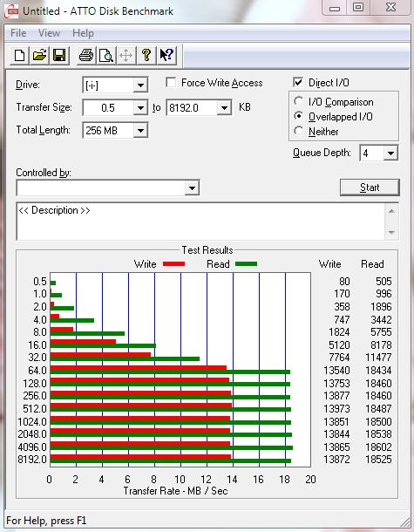This screenshot has height=532, width=414.
Task: Click the 64.0 row label in chart
Action: pyautogui.click(x=37, y=370)
